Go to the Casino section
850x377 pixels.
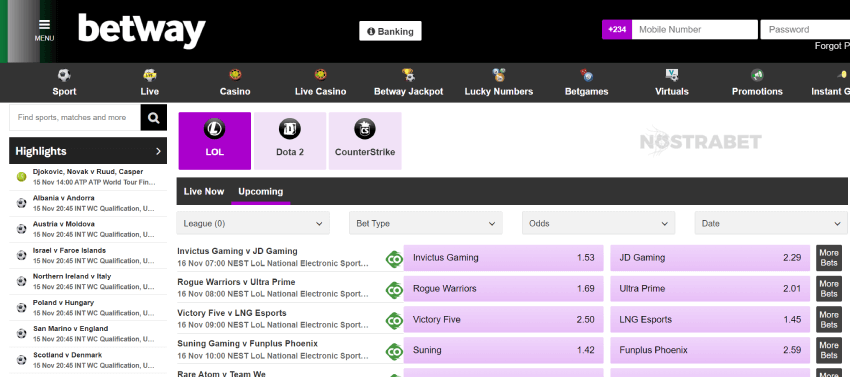235,82
